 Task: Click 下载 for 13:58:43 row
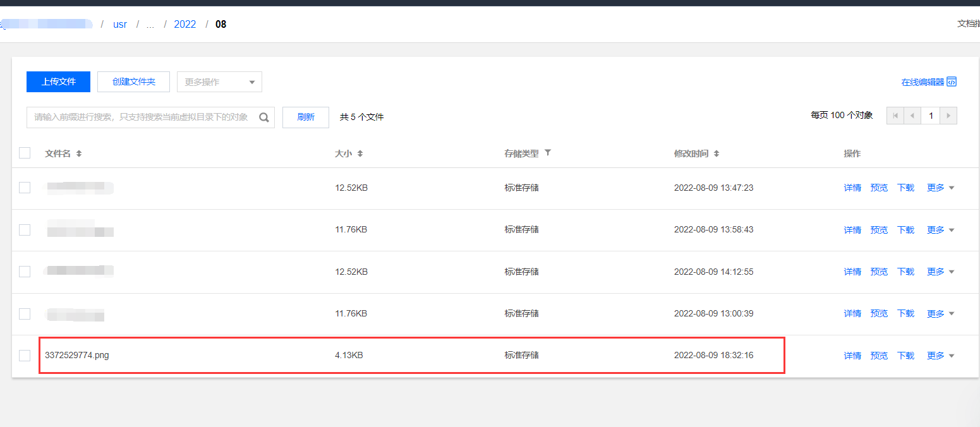coord(905,230)
